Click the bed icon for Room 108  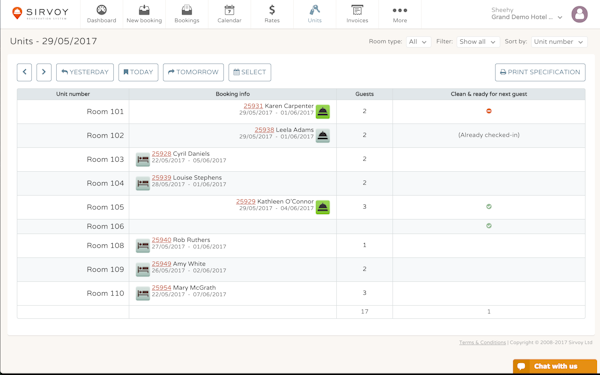point(143,246)
